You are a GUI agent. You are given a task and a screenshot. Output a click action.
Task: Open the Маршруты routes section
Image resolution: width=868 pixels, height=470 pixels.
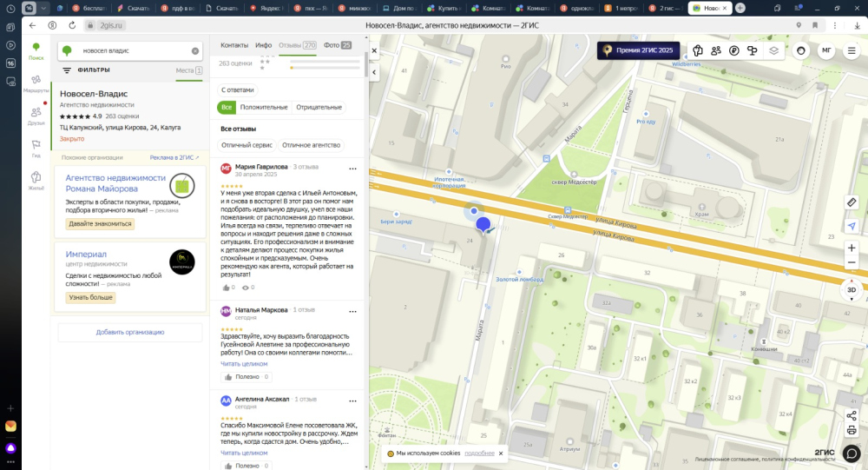pyautogui.click(x=36, y=83)
